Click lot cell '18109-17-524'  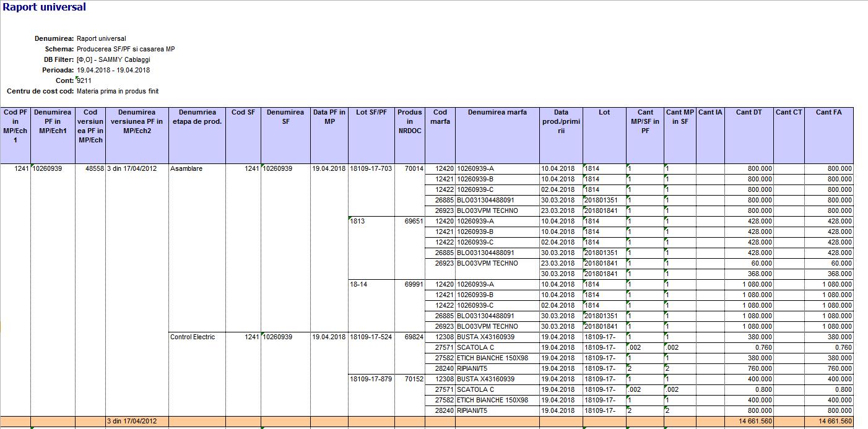tap(371, 337)
